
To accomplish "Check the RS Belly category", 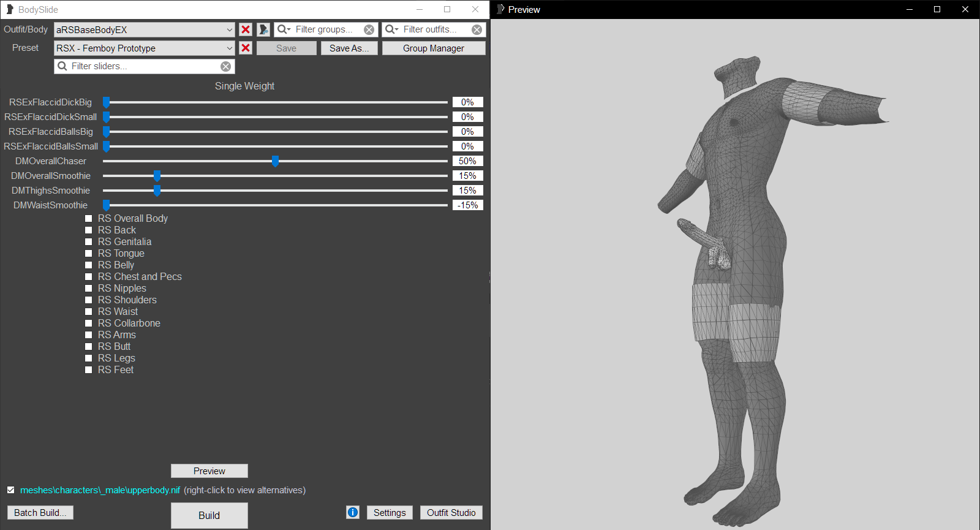I will tap(88, 265).
